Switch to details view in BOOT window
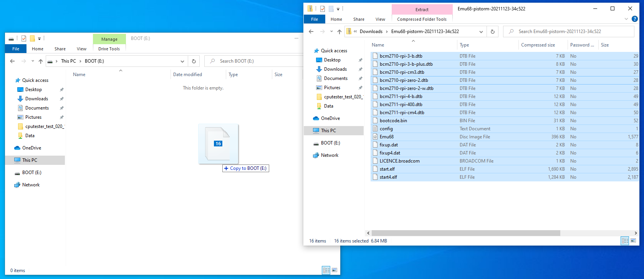644x279 pixels. 326,270
